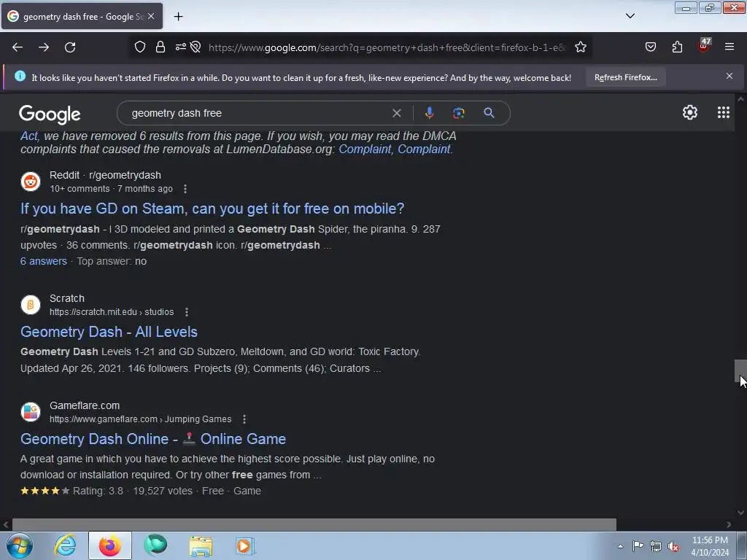Open Google quick settings gear

[x=690, y=113]
